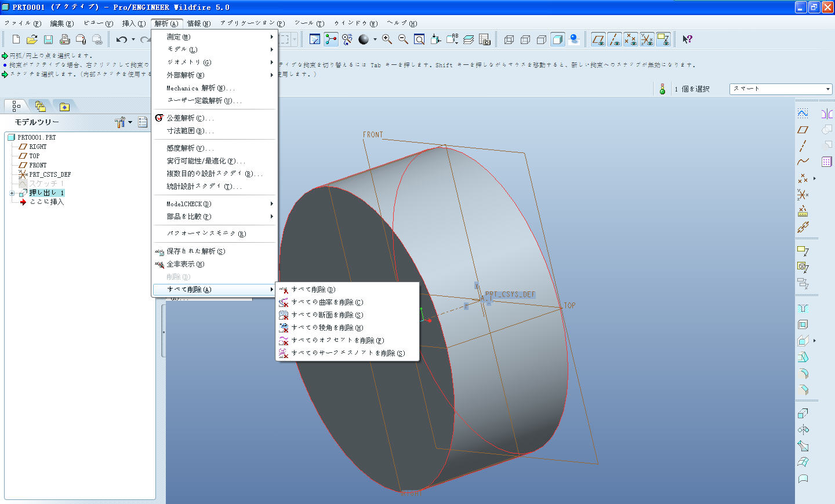
Task: Click すべてのオフセットを削除 option
Action: (347, 340)
